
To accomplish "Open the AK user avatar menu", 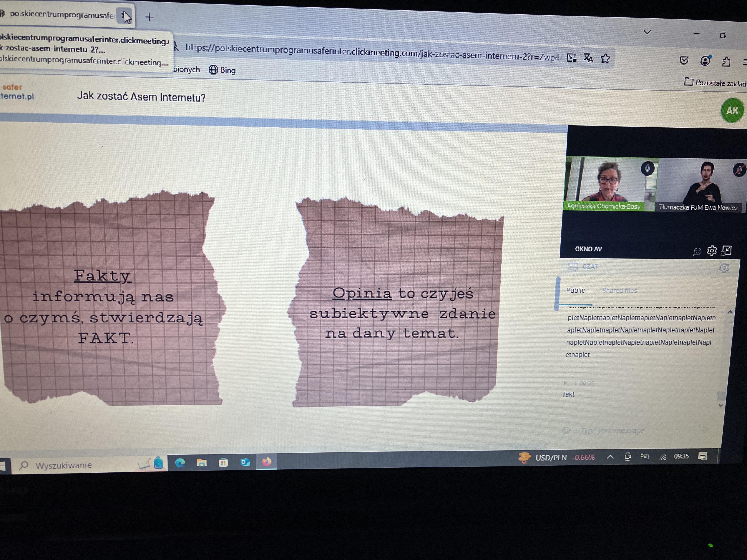I will click(x=732, y=110).
